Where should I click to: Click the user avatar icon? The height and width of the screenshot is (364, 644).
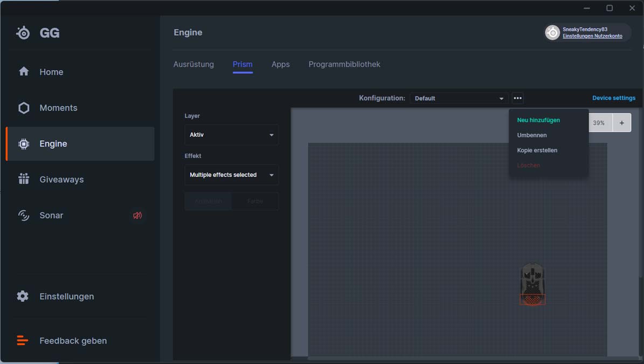pos(552,32)
